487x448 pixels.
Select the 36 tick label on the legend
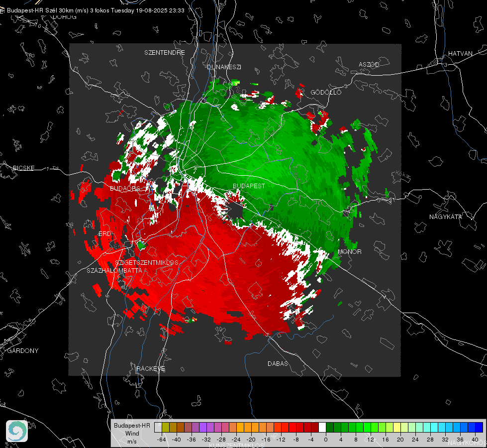click(x=460, y=440)
